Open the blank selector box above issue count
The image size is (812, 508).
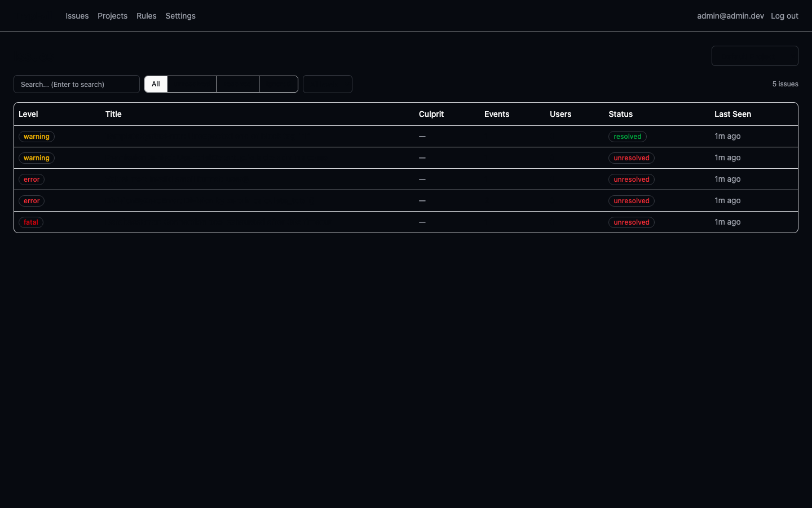coord(754,56)
